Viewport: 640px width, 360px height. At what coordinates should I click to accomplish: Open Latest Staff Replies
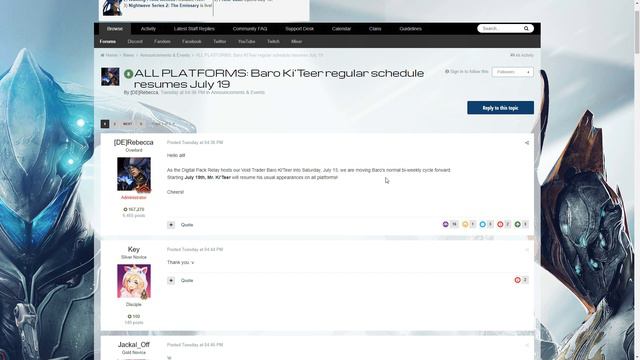[x=194, y=29]
